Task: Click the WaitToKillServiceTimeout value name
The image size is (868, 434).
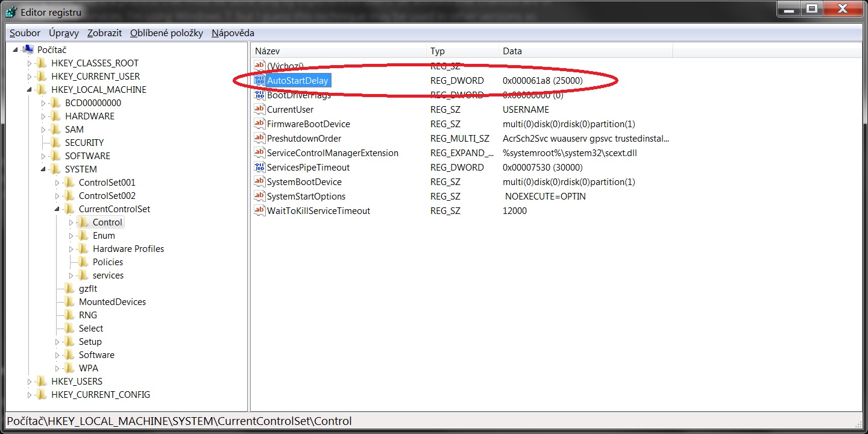Action: point(319,210)
